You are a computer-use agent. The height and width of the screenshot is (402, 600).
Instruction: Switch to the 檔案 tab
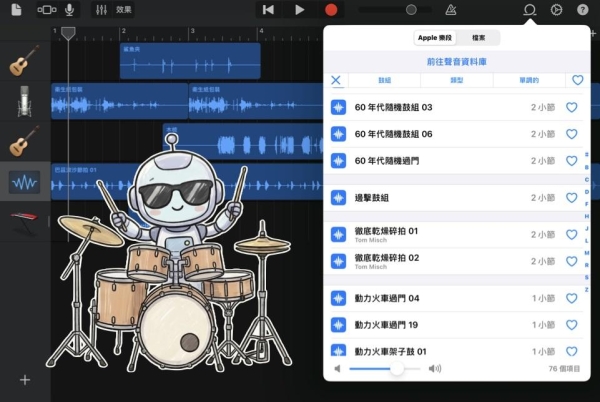tap(478, 38)
